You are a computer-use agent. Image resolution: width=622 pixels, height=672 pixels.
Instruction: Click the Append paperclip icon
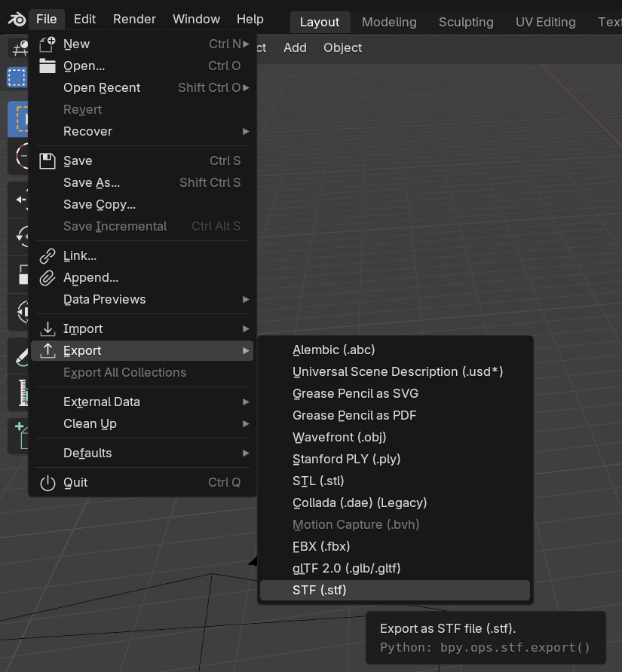click(47, 278)
